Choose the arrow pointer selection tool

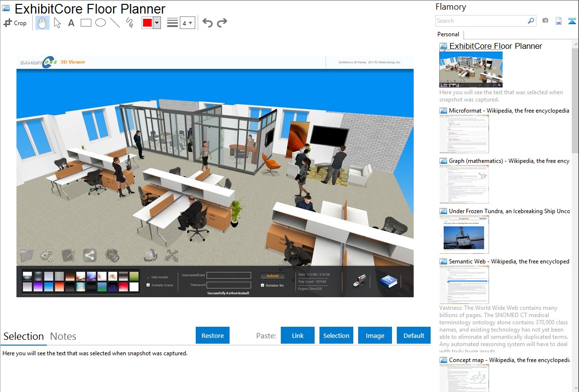[x=57, y=23]
